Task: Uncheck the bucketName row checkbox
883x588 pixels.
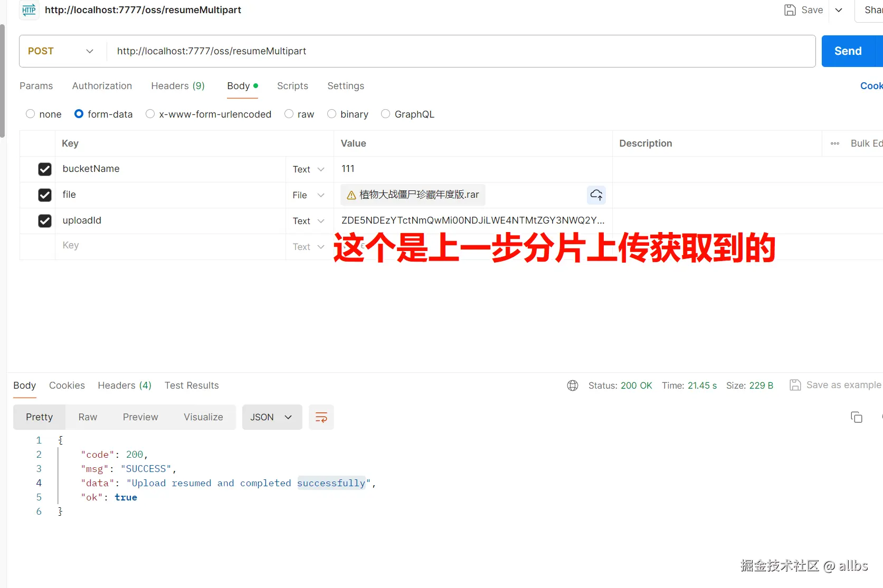Action: [x=45, y=169]
